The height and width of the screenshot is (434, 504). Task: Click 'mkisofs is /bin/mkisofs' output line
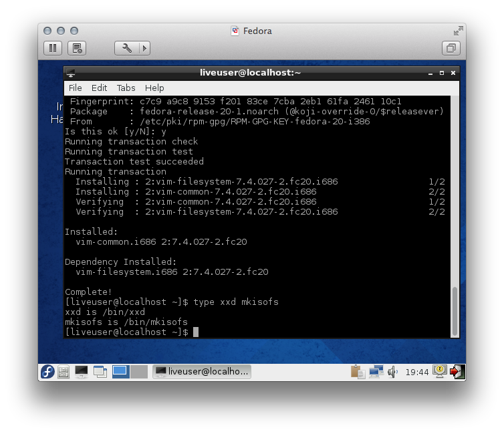(x=126, y=322)
